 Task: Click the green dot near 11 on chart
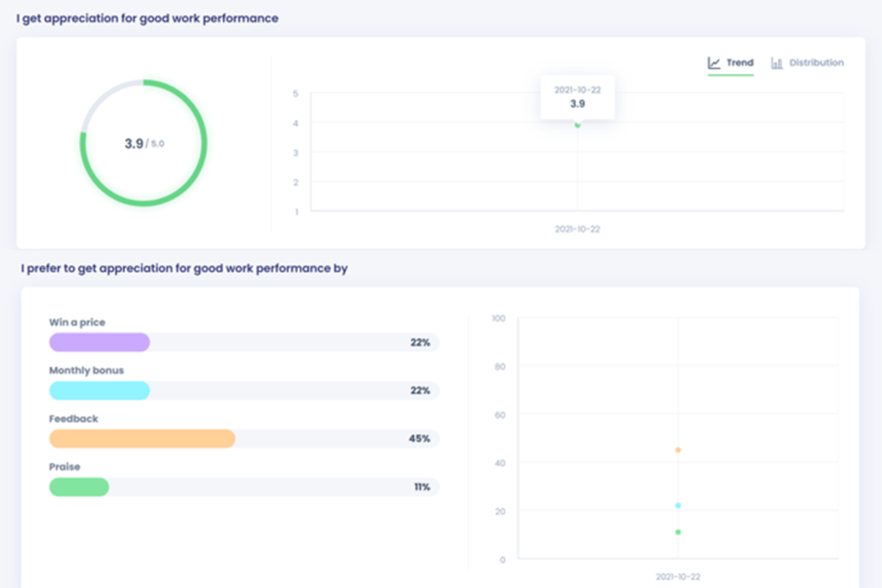[678, 532]
